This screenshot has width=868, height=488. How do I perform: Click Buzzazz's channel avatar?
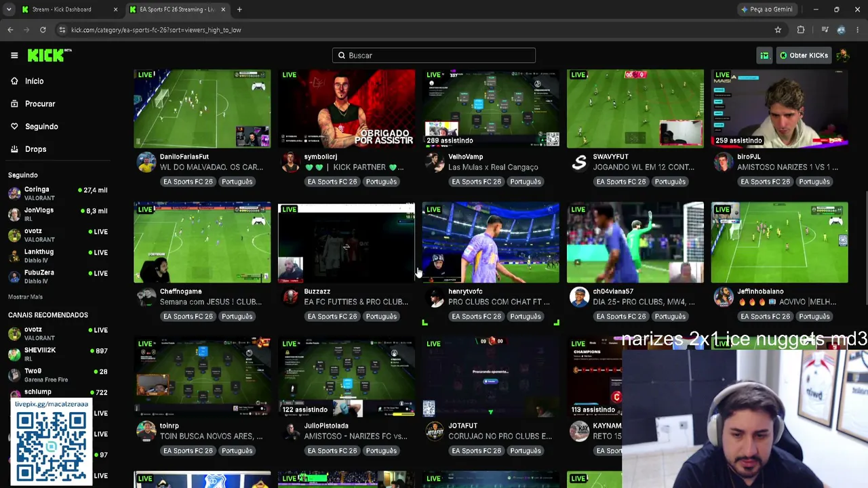coord(290,298)
